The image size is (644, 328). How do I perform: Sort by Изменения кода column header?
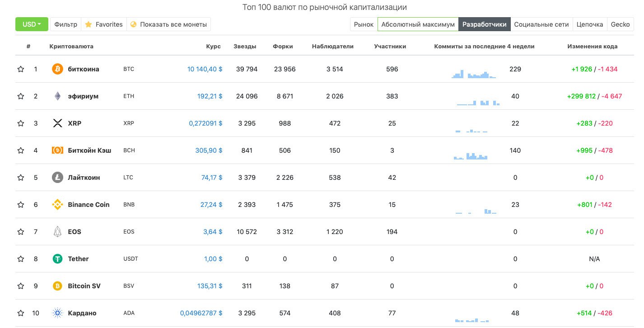coord(593,47)
